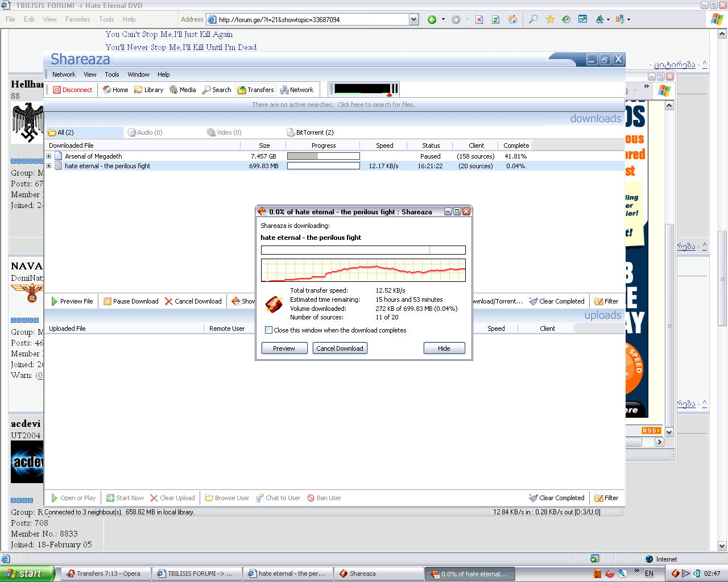
Task: Click Clear Completed in the uploads toolbar
Action: coord(557,498)
